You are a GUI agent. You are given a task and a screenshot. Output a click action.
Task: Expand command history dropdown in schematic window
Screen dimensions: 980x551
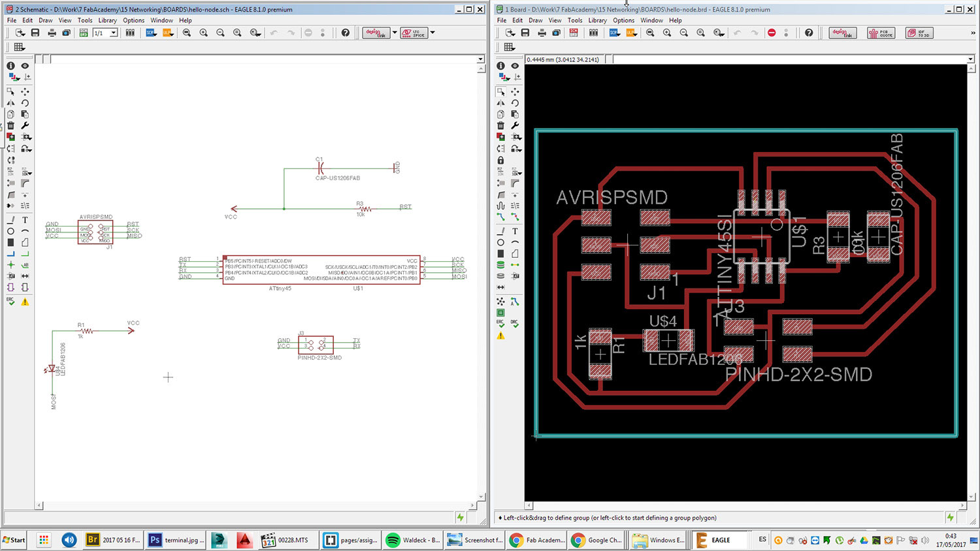click(480, 59)
